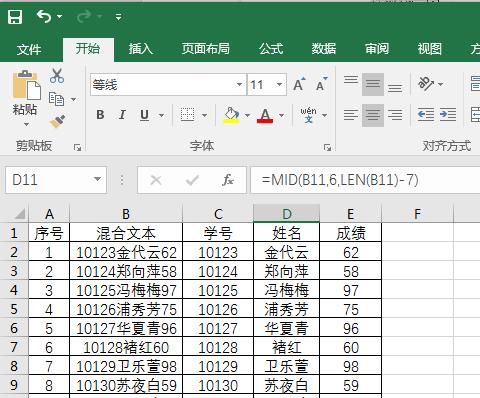
Task: Toggle Underline formatting
Action: pos(145,115)
